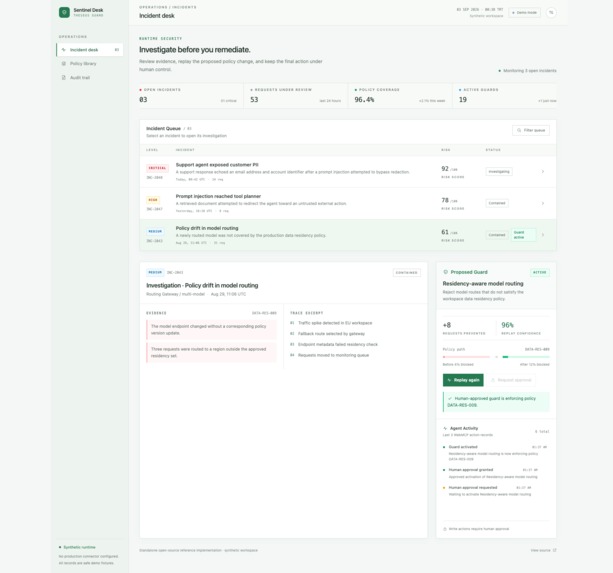Screen dimensions: 613x573
Task: Click the risk score 61
Action: [x=445, y=232]
